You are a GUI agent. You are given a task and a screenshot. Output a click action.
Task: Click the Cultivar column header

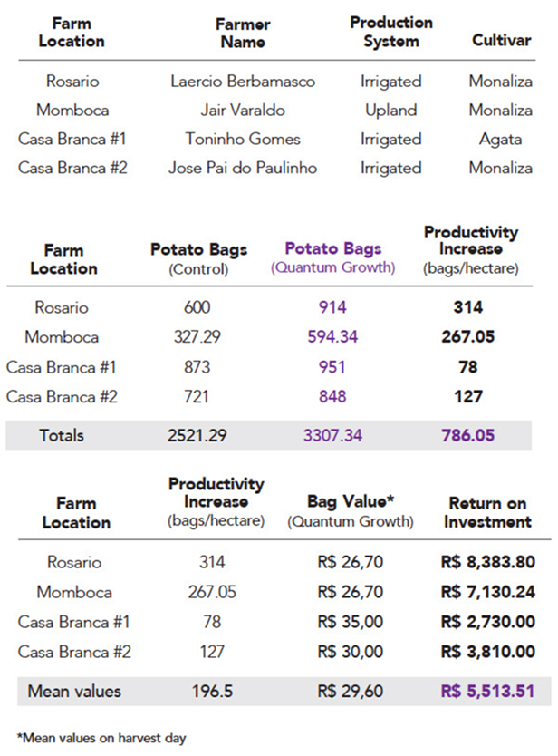501,41
